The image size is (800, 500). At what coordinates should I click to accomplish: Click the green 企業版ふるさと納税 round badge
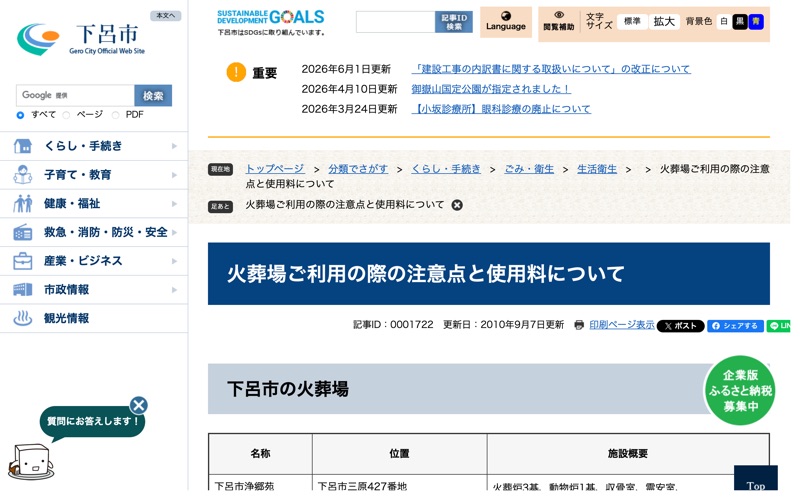click(739, 391)
